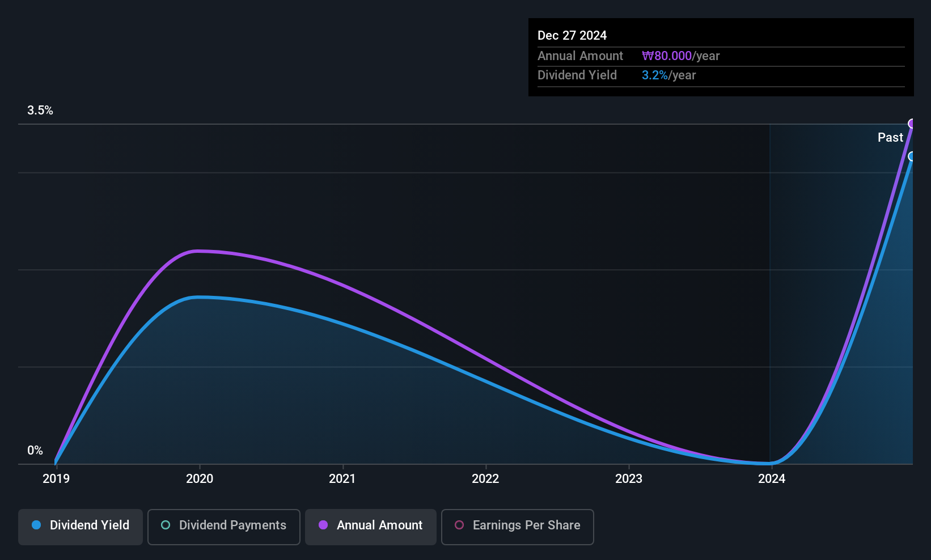Click the 2022 axis tick label

click(485, 479)
